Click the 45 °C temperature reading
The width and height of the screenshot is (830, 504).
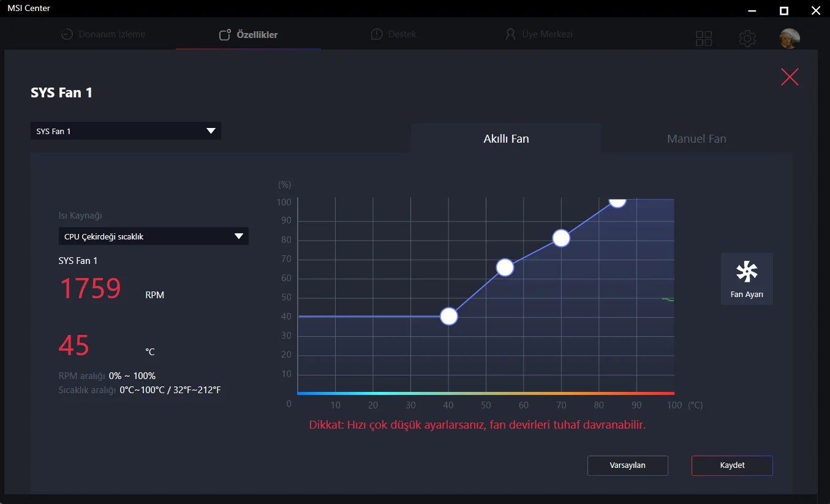tap(74, 345)
